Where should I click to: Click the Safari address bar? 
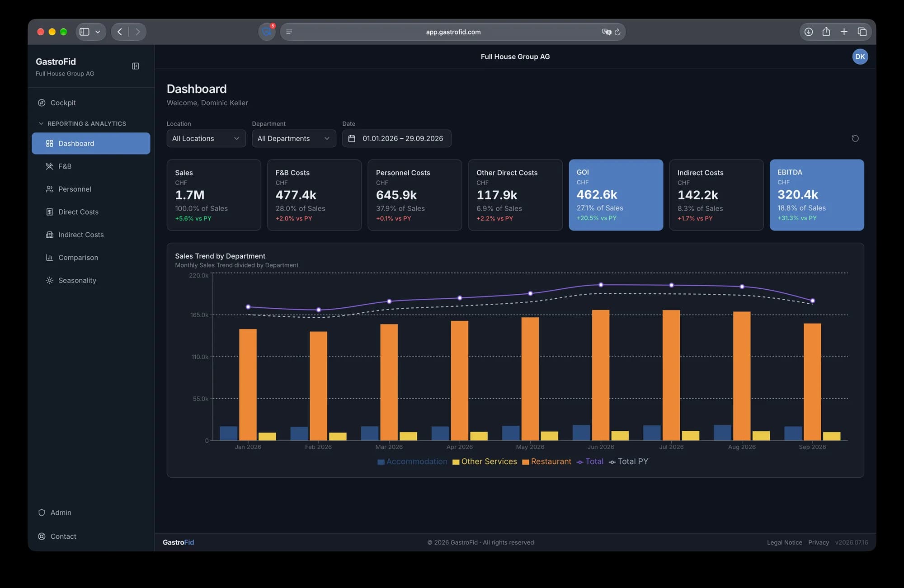[453, 32]
